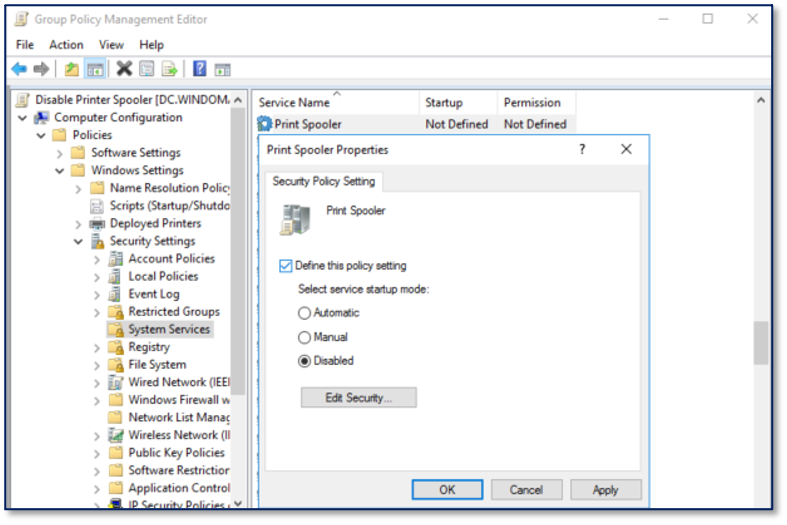Click the Export List toolbar icon
787x525 pixels.
170,69
